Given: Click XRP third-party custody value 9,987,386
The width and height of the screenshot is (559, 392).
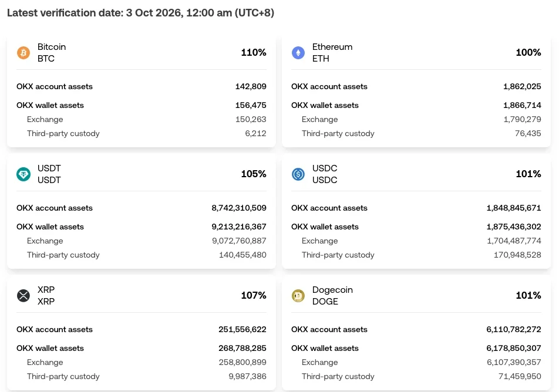Looking at the screenshot, I should coord(247,376).
